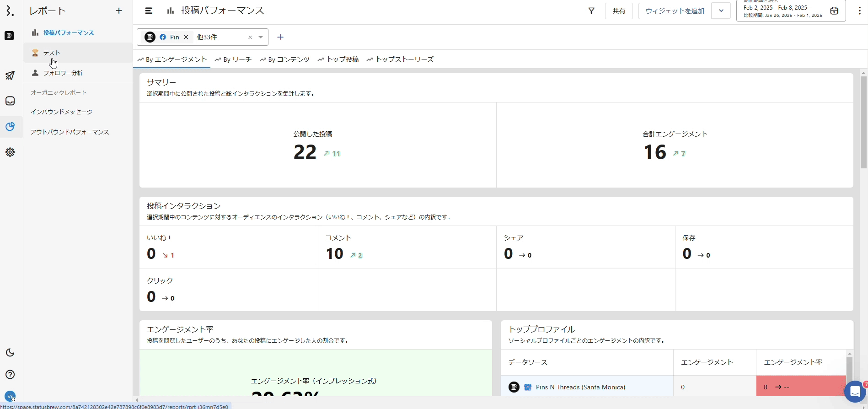Screen dimensions: 868x409
Task: Open the Help question mark icon
Action: (10, 375)
